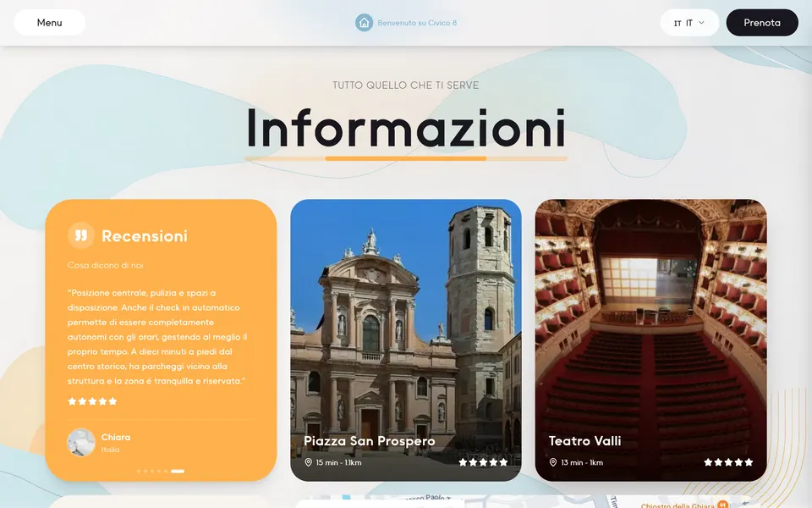This screenshot has width=812, height=508.
Task: Click the Benvenuto su Civico 8 link
Action: (x=417, y=23)
